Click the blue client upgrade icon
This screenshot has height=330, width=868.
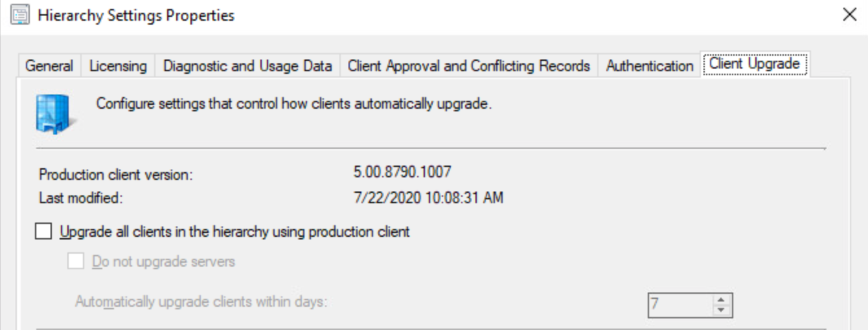pos(54,113)
